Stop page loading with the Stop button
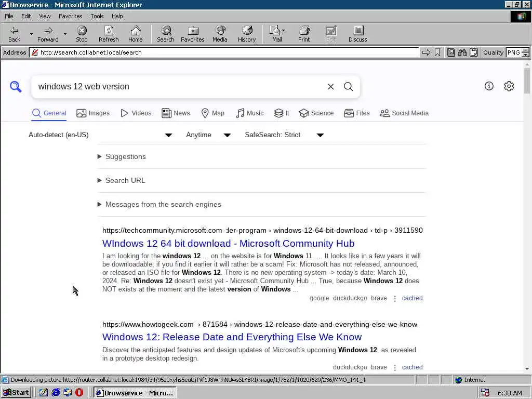 click(x=82, y=34)
